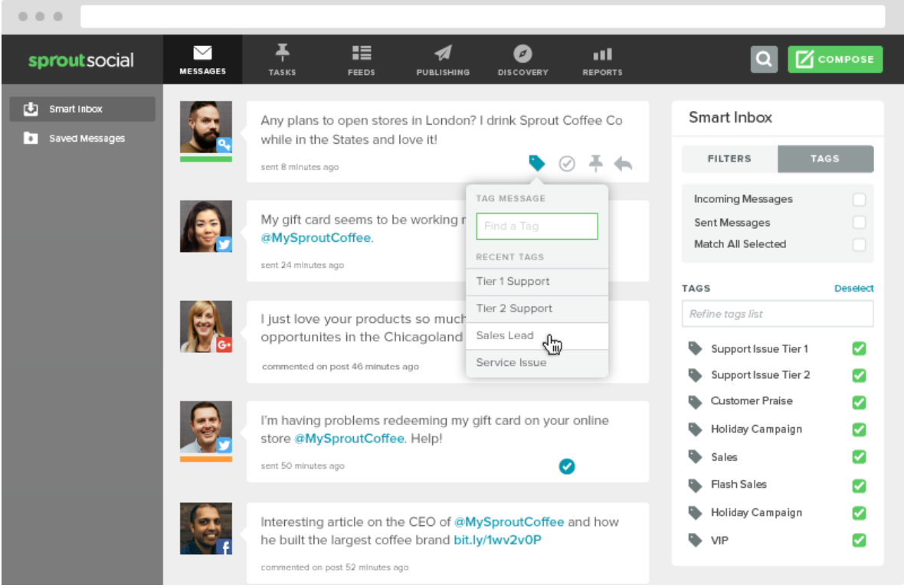Image resolution: width=904 pixels, height=588 pixels.
Task: Open Saved Messages in sidebar
Action: click(x=83, y=139)
